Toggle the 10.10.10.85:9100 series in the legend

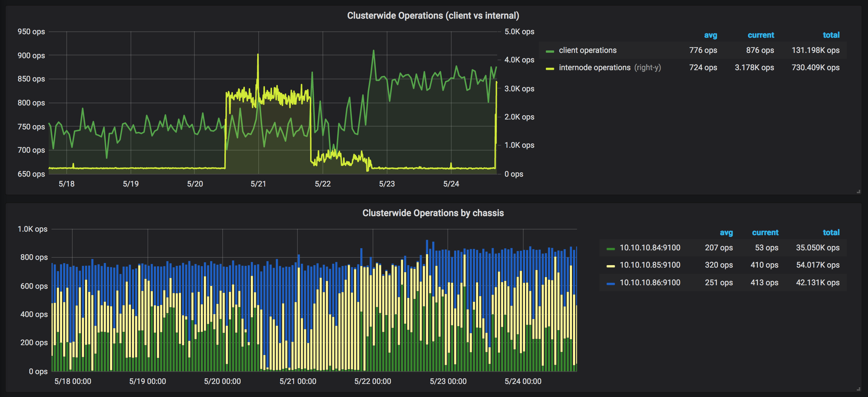[x=650, y=265]
